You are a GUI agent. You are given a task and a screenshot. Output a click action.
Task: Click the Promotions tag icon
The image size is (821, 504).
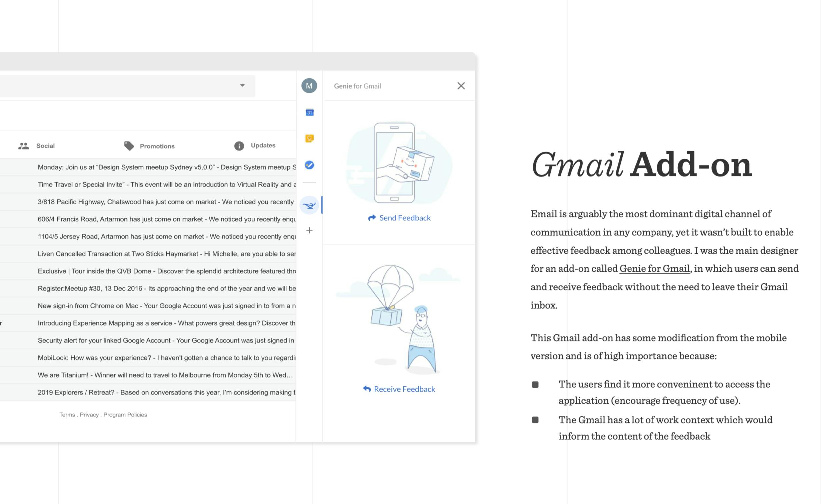(x=129, y=146)
